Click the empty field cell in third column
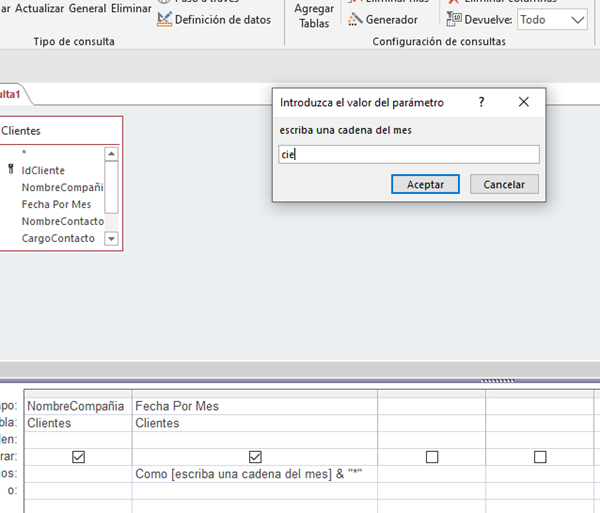This screenshot has height=513, width=600. point(431,406)
